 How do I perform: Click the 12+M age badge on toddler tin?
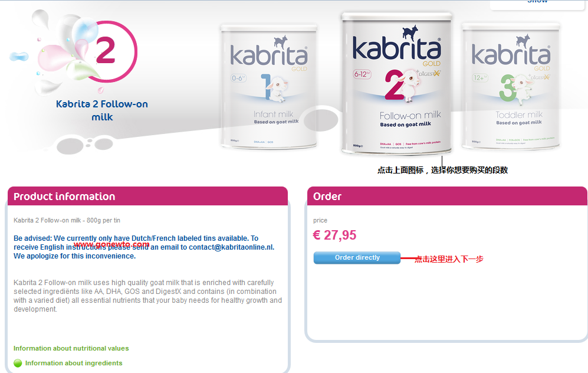tap(479, 78)
